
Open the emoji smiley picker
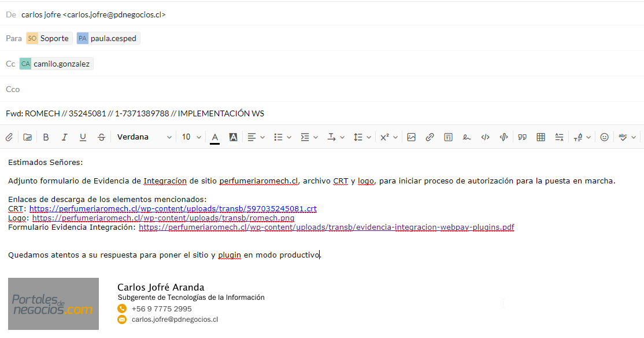coord(604,137)
